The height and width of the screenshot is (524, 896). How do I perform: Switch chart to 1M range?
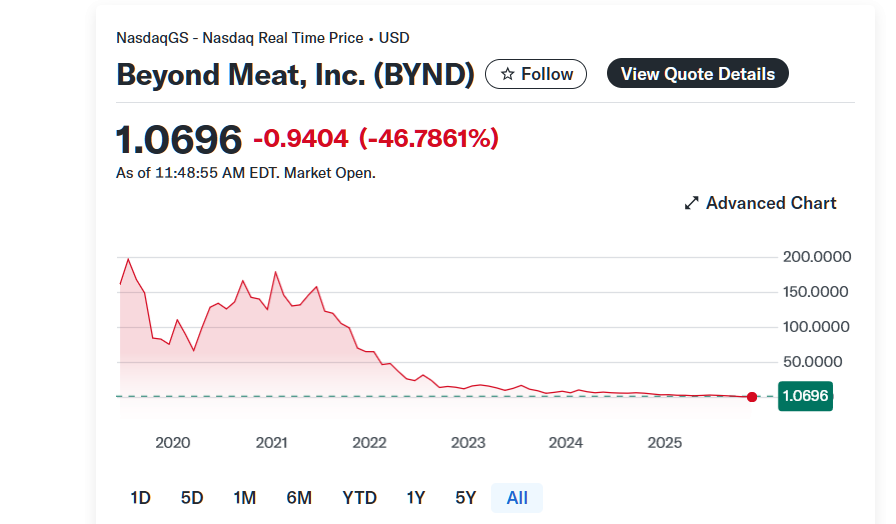(x=244, y=497)
